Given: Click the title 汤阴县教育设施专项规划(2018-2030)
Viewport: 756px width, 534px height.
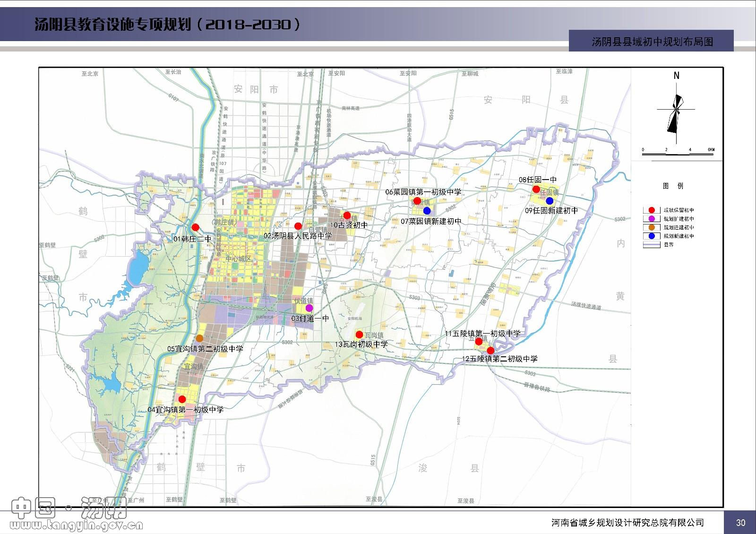Looking at the screenshot, I should [x=167, y=24].
